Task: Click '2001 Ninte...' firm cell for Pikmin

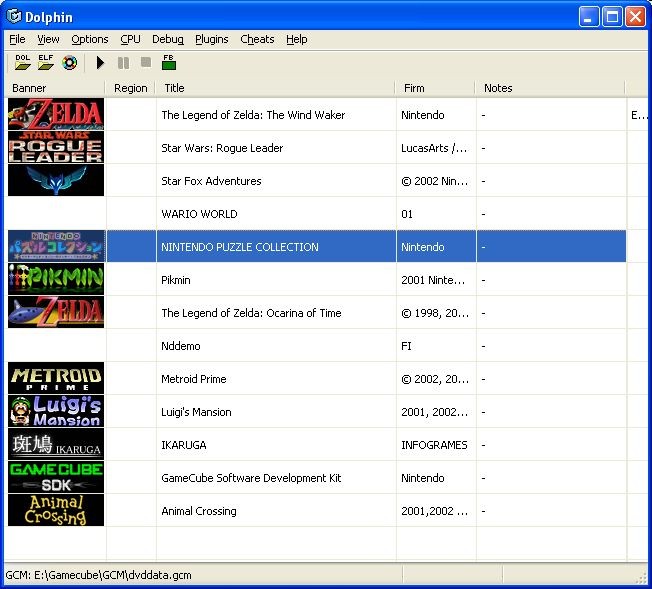Action: (x=433, y=280)
